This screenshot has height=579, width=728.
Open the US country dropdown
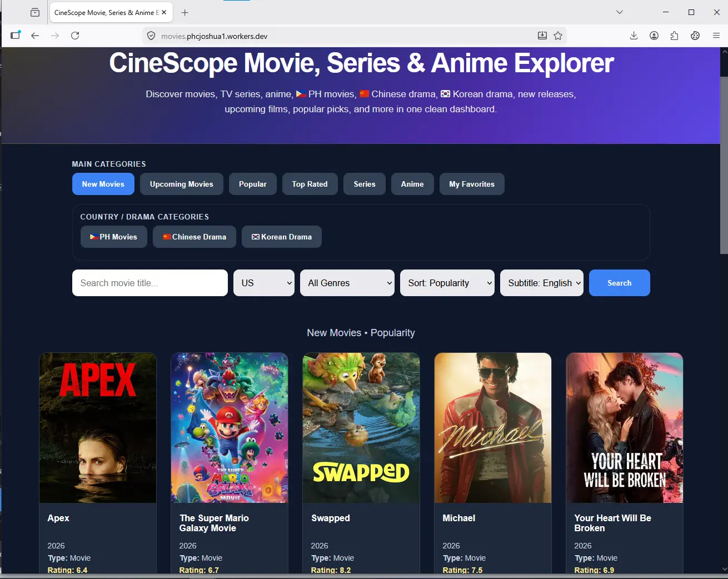pyautogui.click(x=264, y=283)
